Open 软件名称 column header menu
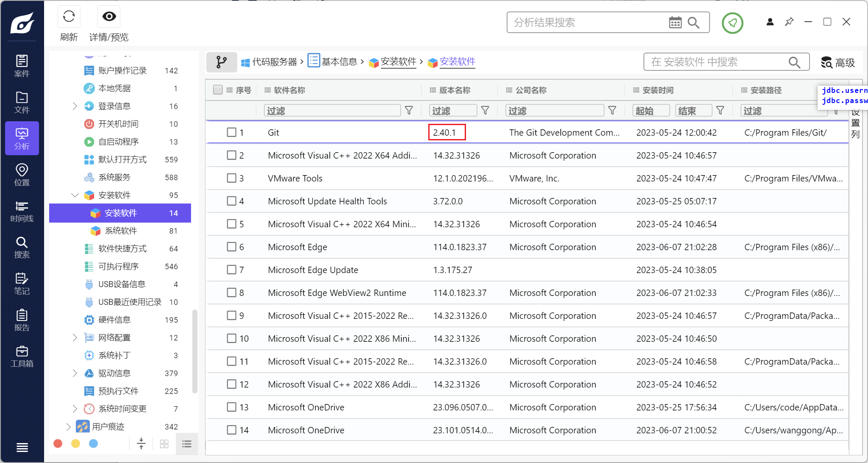The width and height of the screenshot is (868, 463). (x=267, y=90)
